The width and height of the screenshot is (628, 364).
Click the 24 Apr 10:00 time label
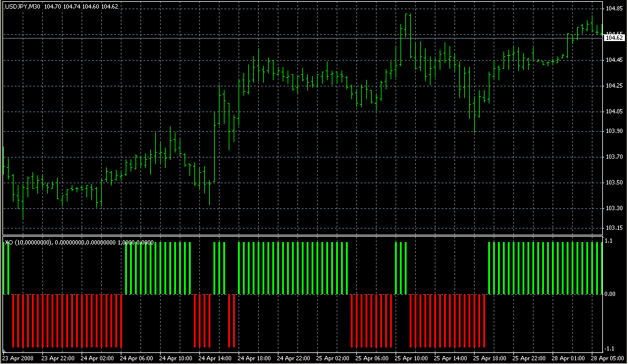coord(176,358)
